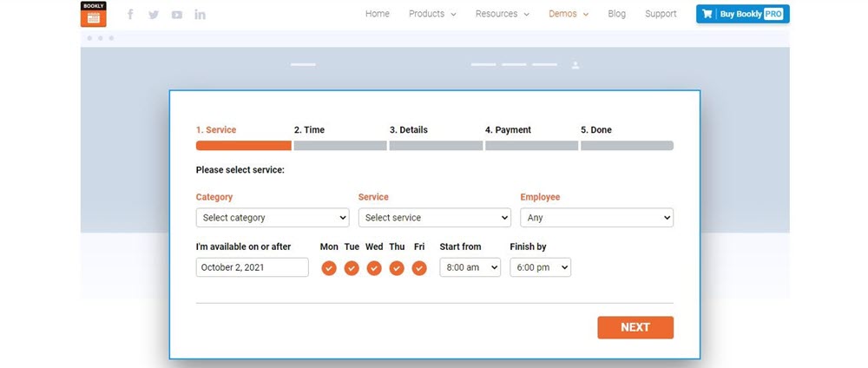Open the Facebook social icon

pyautogui.click(x=130, y=14)
